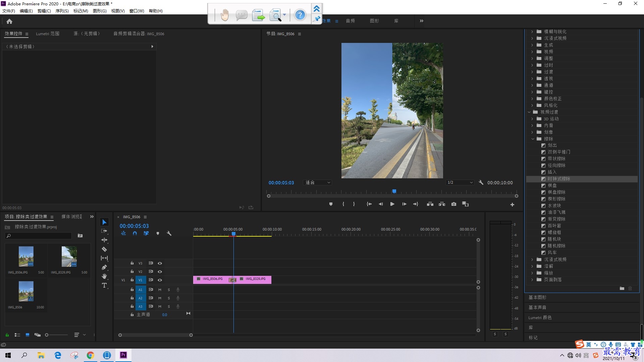This screenshot has height=362, width=644.
Task: Select the Track Select Forward tool
Action: click(x=104, y=231)
